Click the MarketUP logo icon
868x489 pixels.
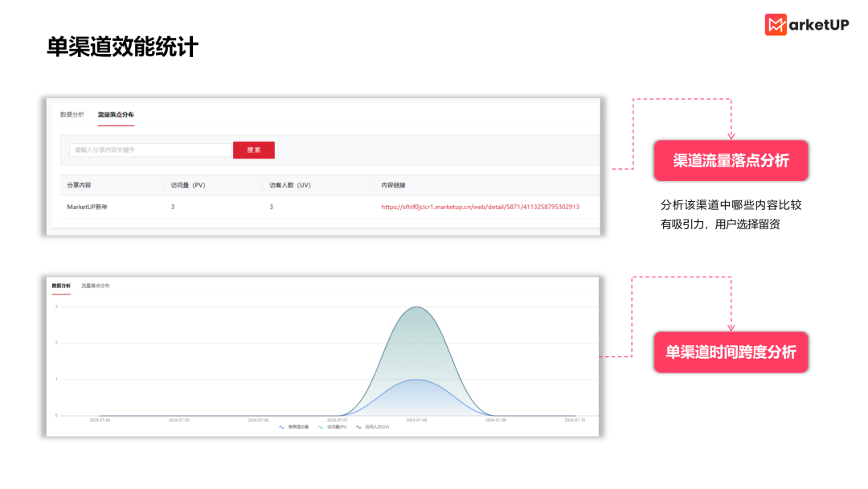(776, 24)
